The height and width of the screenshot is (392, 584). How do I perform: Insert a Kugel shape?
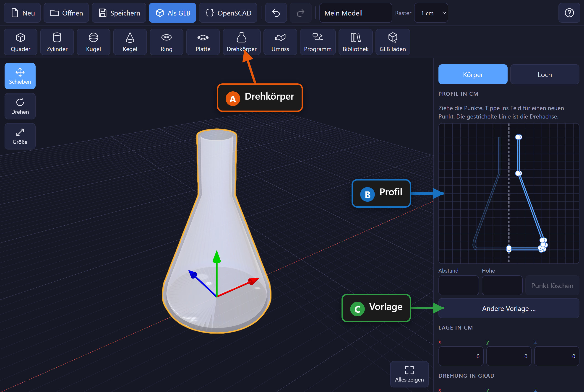[x=93, y=42]
